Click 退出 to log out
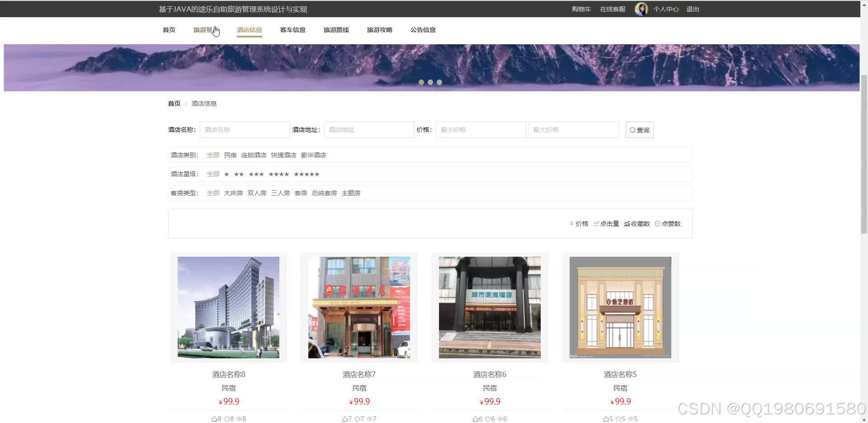Image resolution: width=868 pixels, height=423 pixels. [692, 9]
